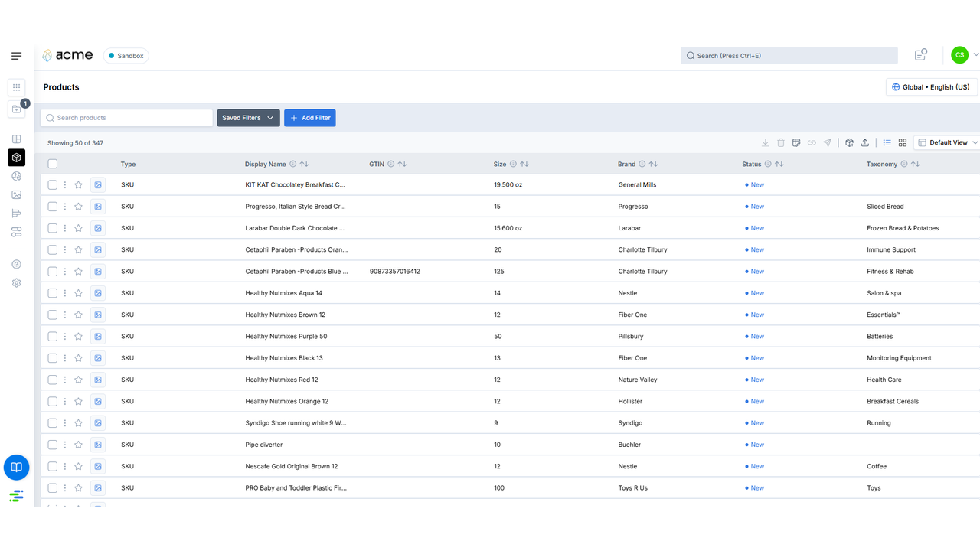Screen dimensions: 980x551
Task: Open the Saved Filters dropdown
Action: pyautogui.click(x=248, y=118)
